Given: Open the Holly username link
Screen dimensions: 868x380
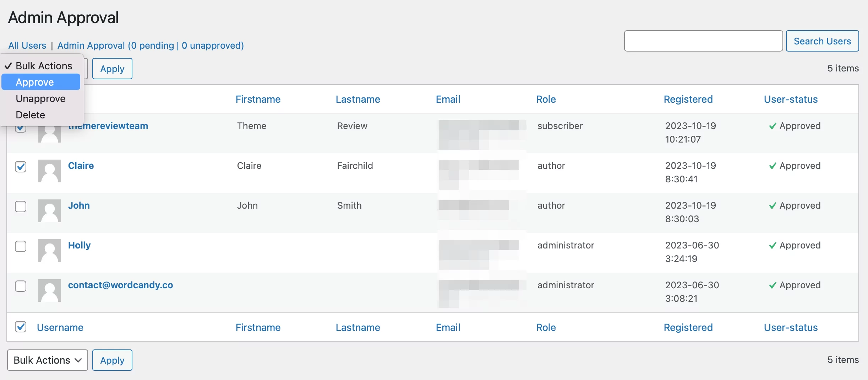Looking at the screenshot, I should [x=80, y=245].
